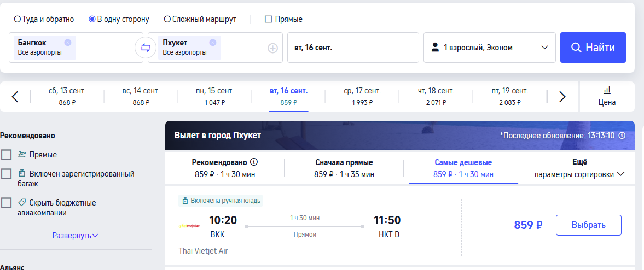Switch to Сначала прямые sorting tab
The width and height of the screenshot is (644, 270).
(x=344, y=168)
